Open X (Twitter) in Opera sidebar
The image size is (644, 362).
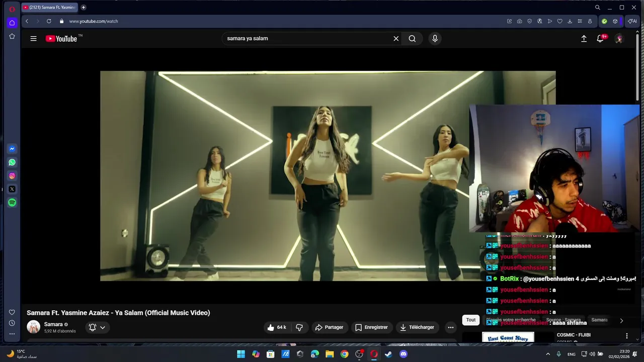pos(12,189)
